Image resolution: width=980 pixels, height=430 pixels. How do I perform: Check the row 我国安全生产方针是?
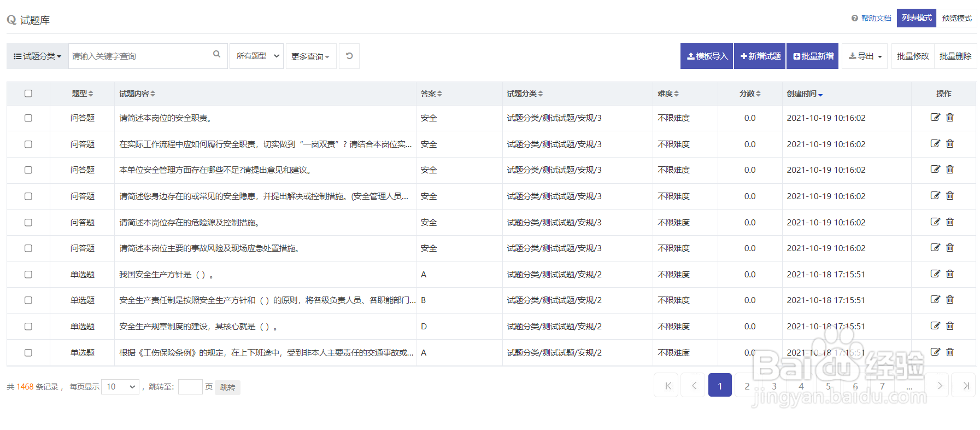28,275
